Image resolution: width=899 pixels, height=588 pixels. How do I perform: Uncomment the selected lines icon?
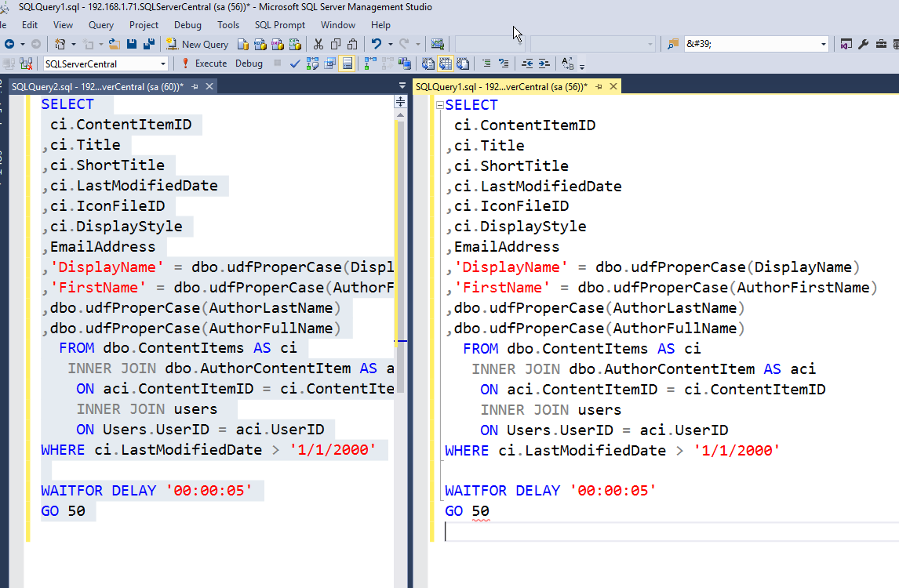click(x=504, y=64)
